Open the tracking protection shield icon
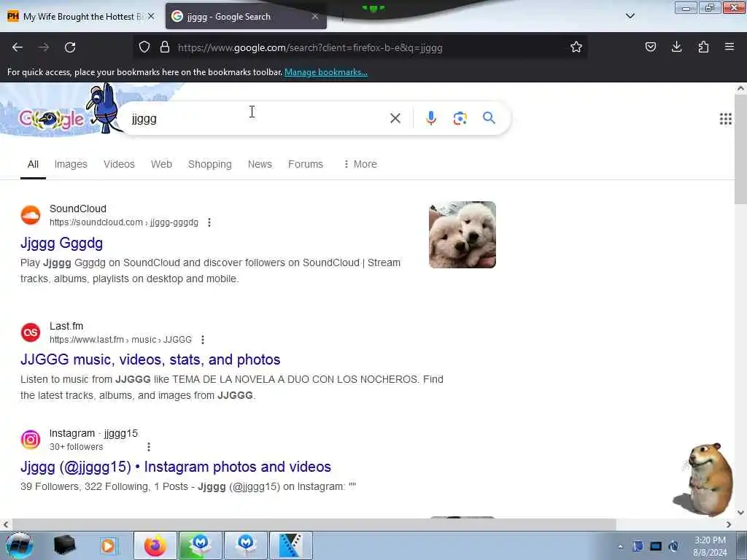 [144, 47]
